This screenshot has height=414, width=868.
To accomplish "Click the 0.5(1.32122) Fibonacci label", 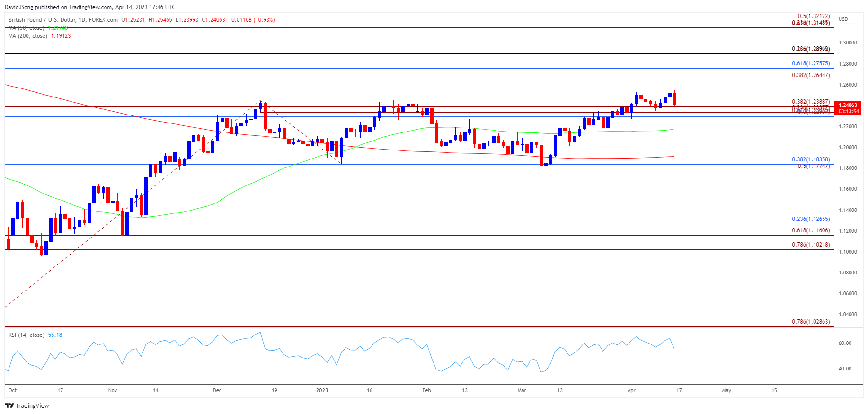I will [814, 16].
